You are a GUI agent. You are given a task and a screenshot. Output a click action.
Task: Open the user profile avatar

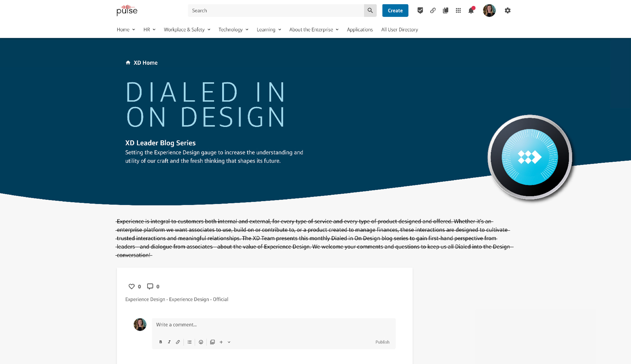[489, 11]
